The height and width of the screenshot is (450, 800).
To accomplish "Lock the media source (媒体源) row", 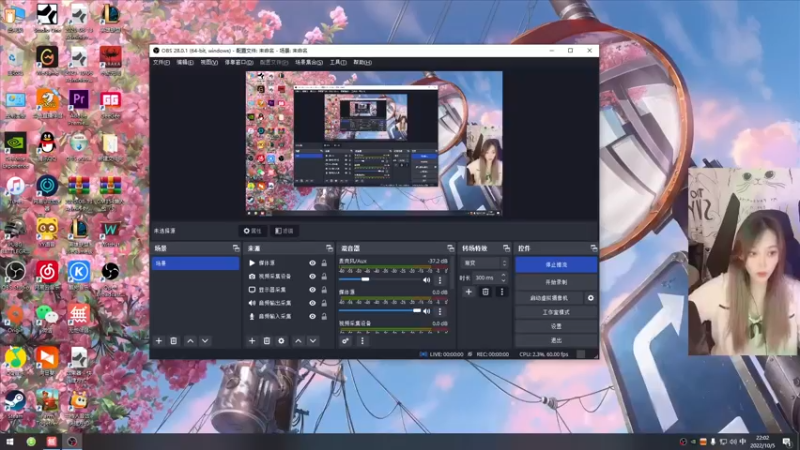I will pyautogui.click(x=324, y=263).
